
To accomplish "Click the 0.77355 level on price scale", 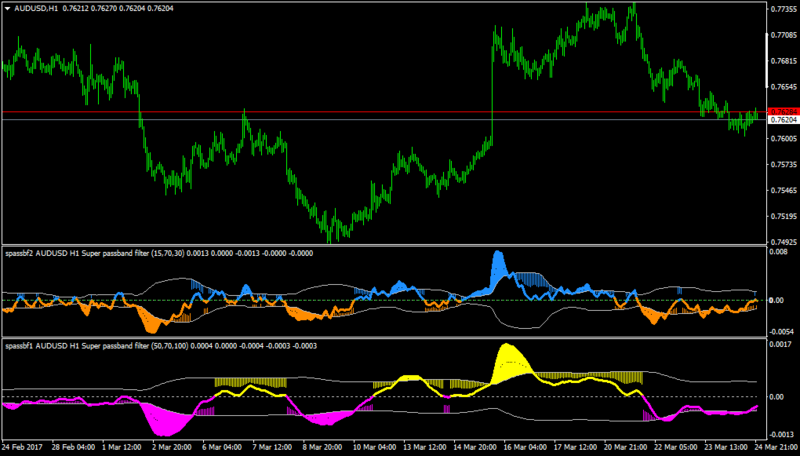I will pyautogui.click(x=785, y=9).
